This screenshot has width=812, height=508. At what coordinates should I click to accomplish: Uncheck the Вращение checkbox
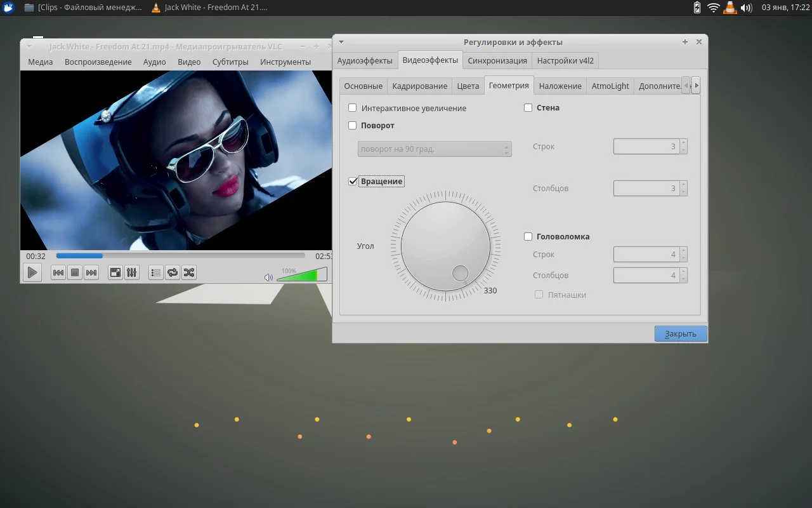tap(353, 182)
